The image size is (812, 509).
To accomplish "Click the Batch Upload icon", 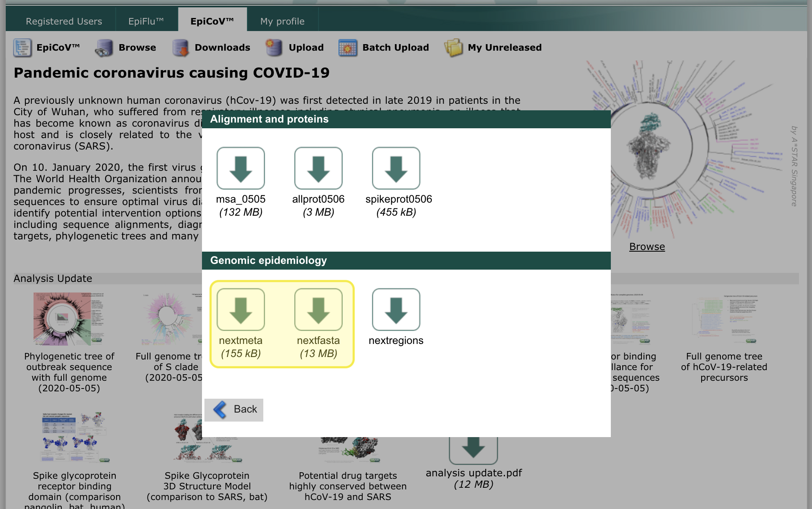I will pos(348,48).
